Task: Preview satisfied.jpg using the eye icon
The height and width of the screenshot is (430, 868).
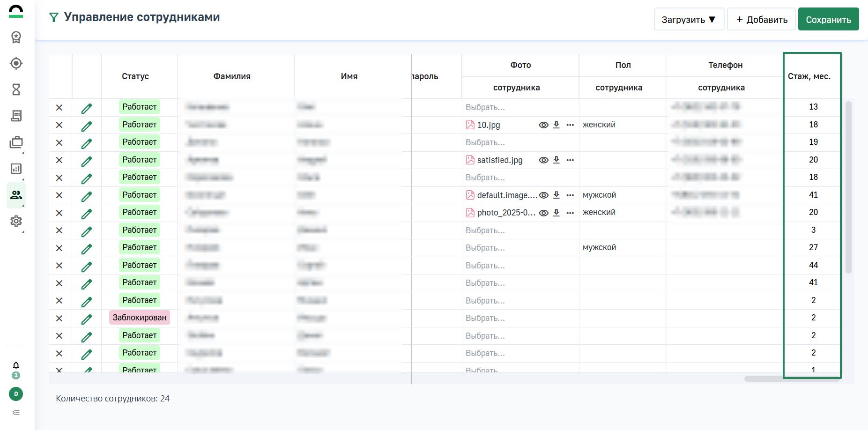Action: (x=543, y=160)
